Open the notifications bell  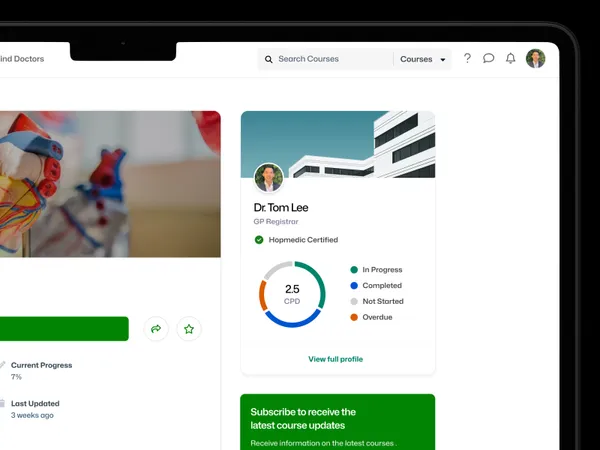point(511,59)
